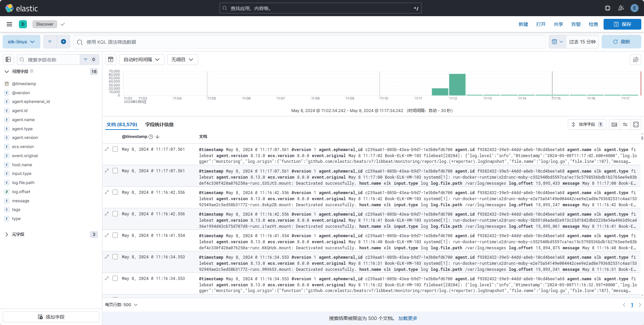
Task: Click the 加载更多 link
Action: click(x=408, y=318)
